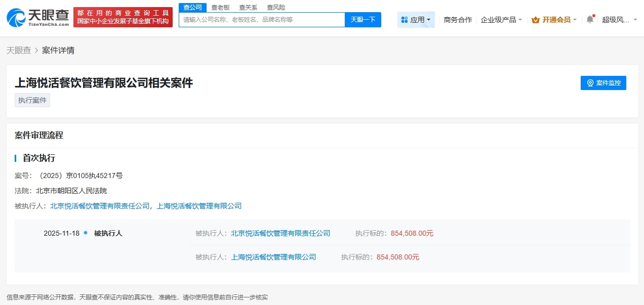The height and width of the screenshot is (305, 644).
Task: Switch to the 查老板 tab
Action: (x=220, y=7)
